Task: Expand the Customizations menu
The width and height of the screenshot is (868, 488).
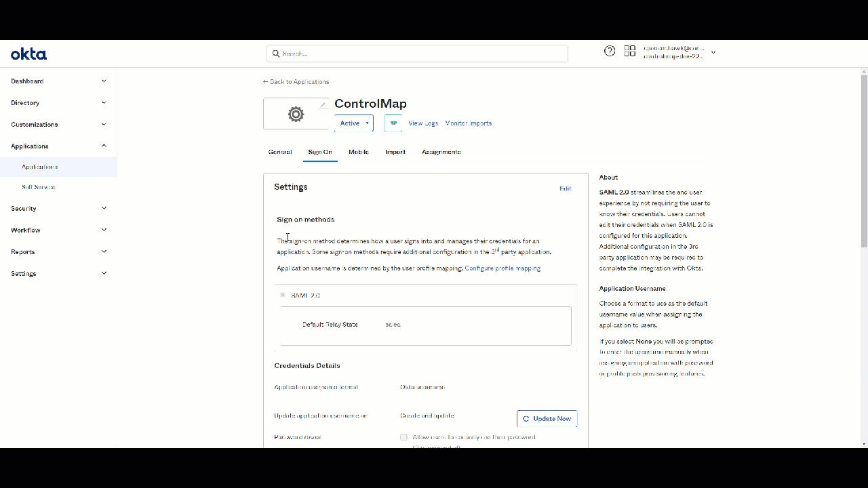Action: point(58,125)
